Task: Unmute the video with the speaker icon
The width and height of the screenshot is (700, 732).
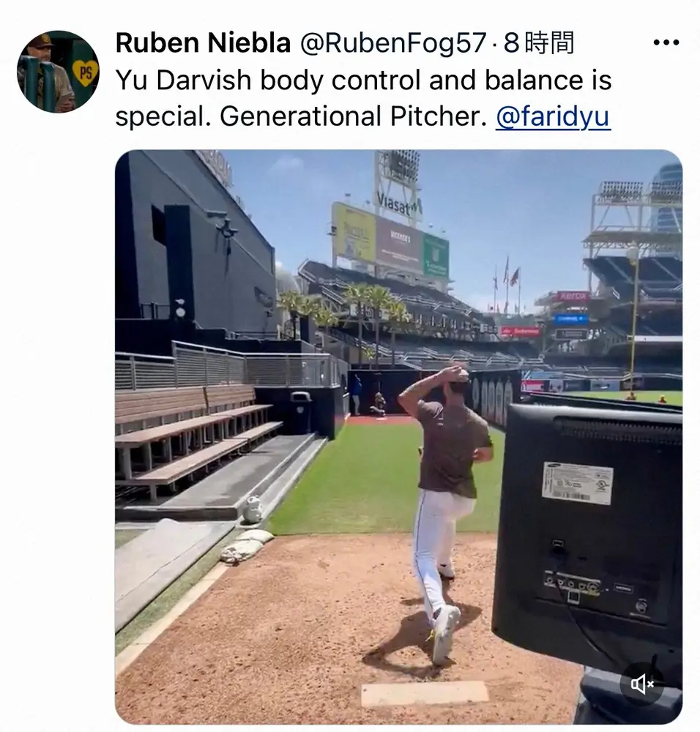Action: [x=643, y=684]
